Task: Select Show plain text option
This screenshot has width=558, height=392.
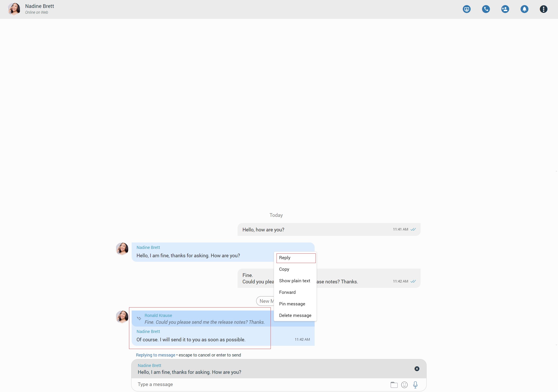Action: (294, 280)
